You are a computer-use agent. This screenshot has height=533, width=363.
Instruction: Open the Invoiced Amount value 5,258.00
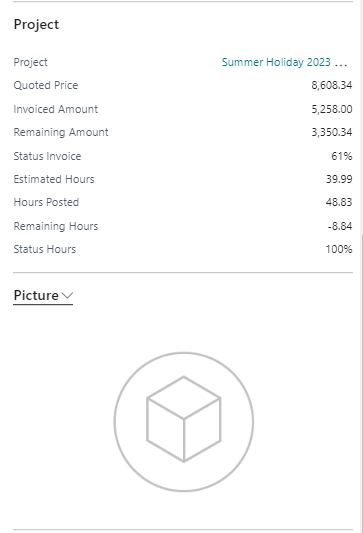point(332,109)
